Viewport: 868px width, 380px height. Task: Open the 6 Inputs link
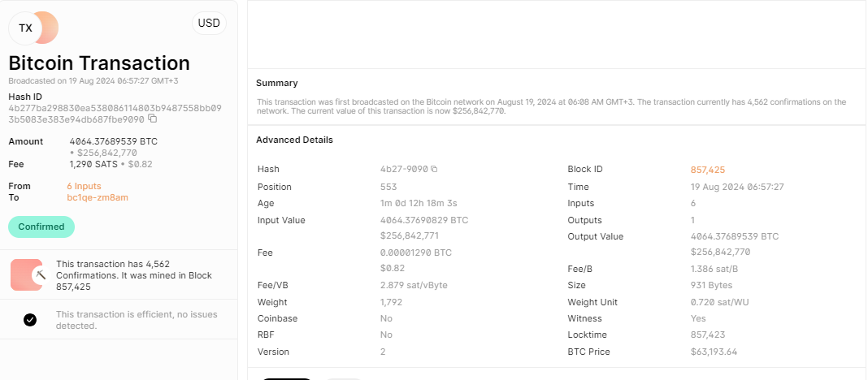[84, 187]
